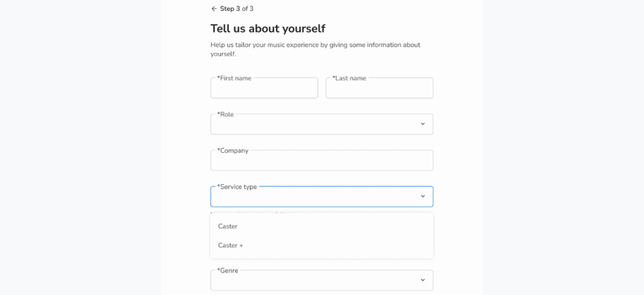
Task: Click inside the Service type combo box
Action: point(314,197)
